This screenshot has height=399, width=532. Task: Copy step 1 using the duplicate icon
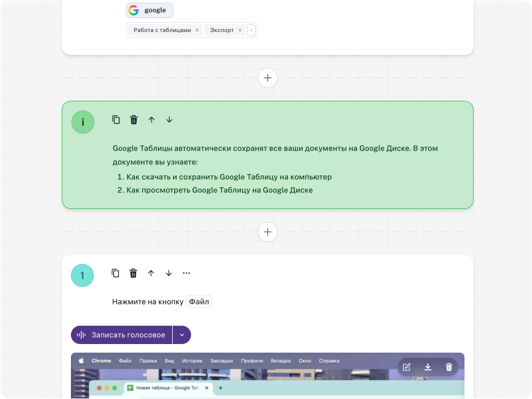pyautogui.click(x=116, y=273)
